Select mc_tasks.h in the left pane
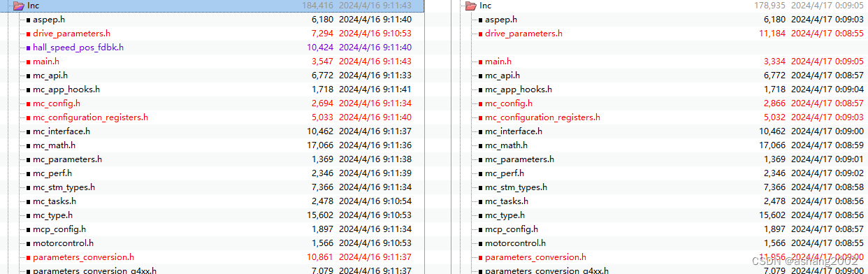 [55, 201]
